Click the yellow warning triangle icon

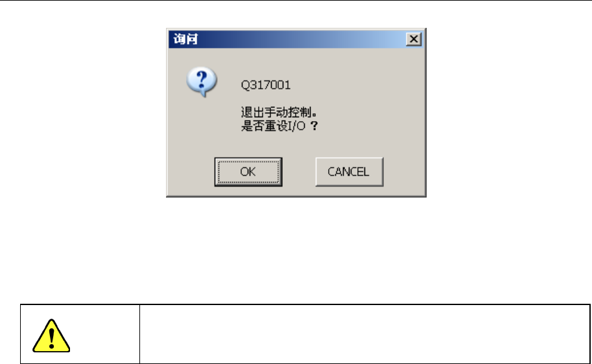pos(51,336)
